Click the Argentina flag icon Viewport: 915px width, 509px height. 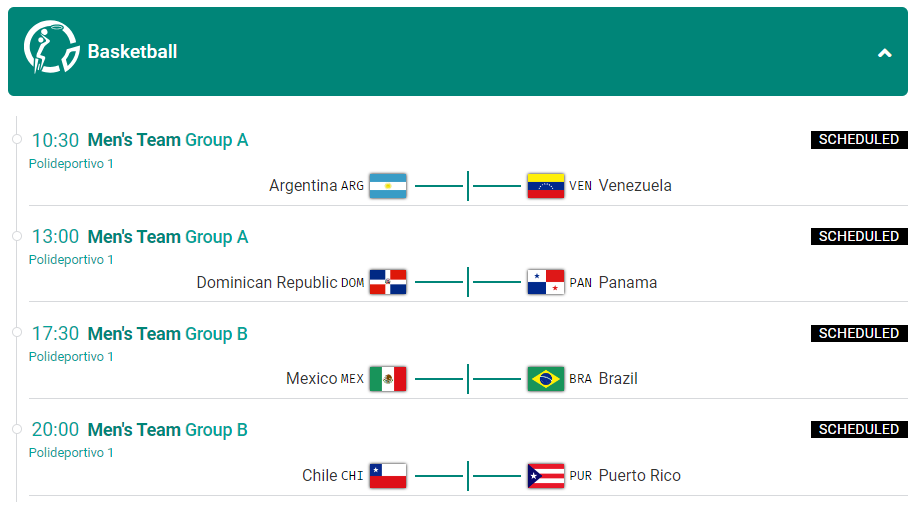click(388, 186)
